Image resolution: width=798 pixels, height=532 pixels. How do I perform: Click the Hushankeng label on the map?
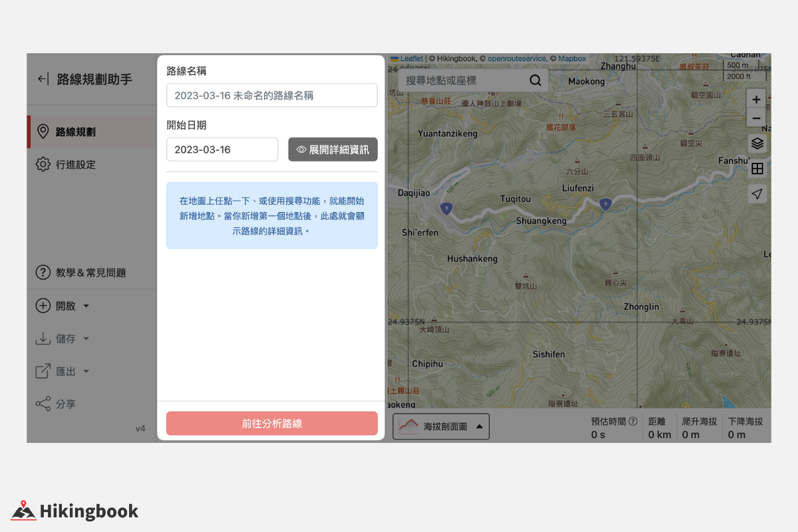click(472, 259)
